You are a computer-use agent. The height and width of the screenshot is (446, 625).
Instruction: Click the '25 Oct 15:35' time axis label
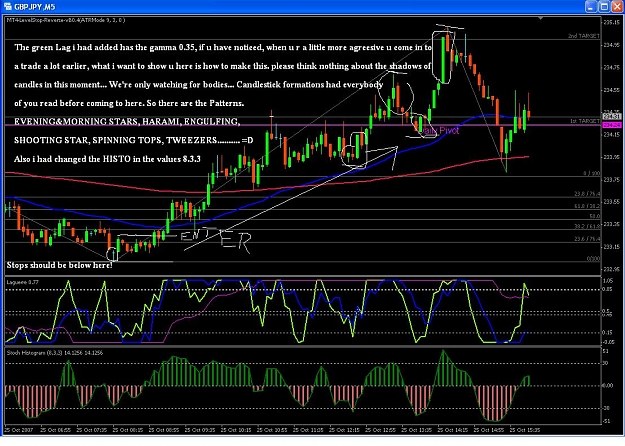(525, 430)
